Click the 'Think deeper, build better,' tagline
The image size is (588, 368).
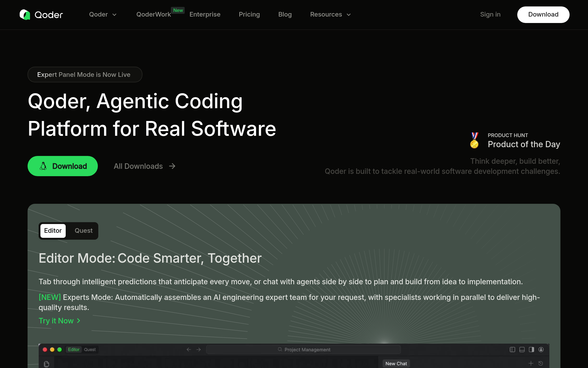pyautogui.click(x=515, y=161)
